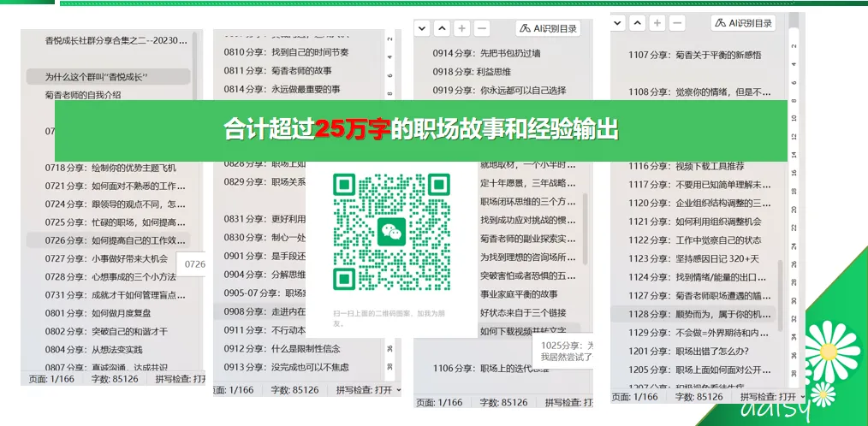Open 1120 分享: 企业组织结构调整的三

coord(699,203)
